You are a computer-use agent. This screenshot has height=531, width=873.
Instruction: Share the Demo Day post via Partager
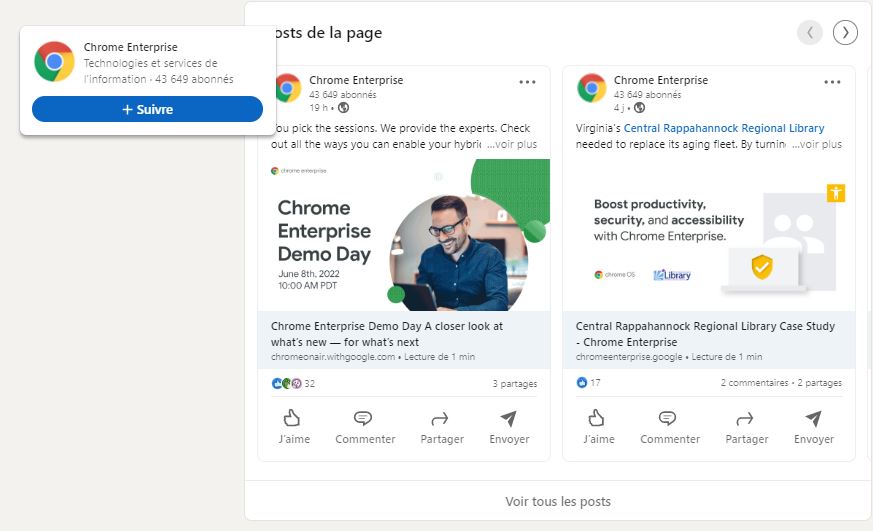[441, 427]
